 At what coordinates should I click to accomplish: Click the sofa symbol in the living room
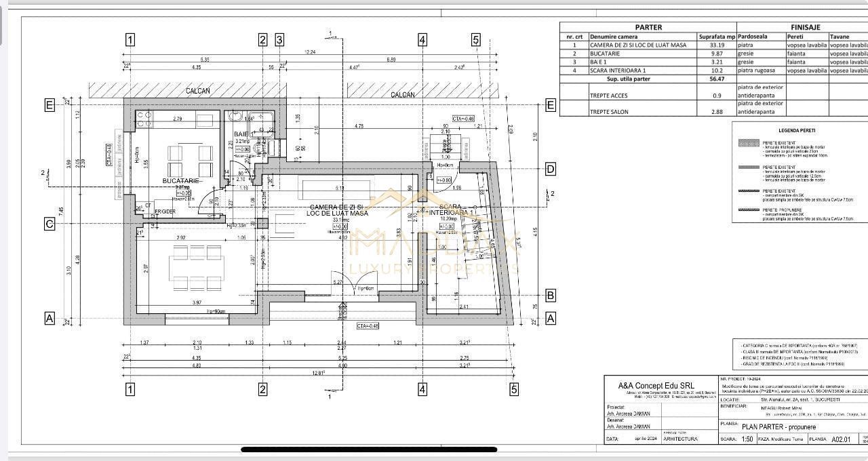click(x=334, y=187)
